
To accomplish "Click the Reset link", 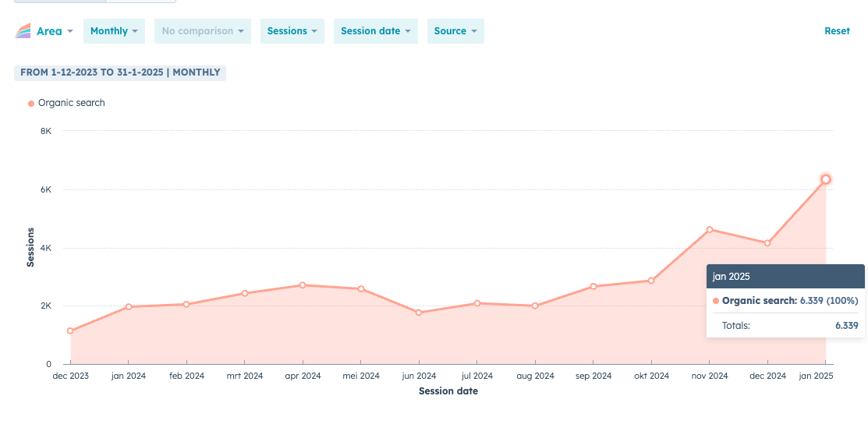I will [837, 31].
